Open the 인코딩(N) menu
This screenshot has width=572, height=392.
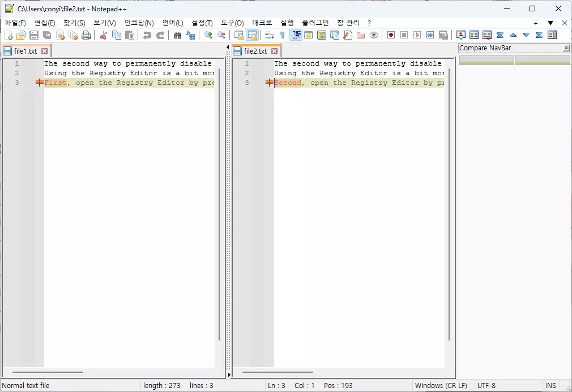pyautogui.click(x=139, y=23)
